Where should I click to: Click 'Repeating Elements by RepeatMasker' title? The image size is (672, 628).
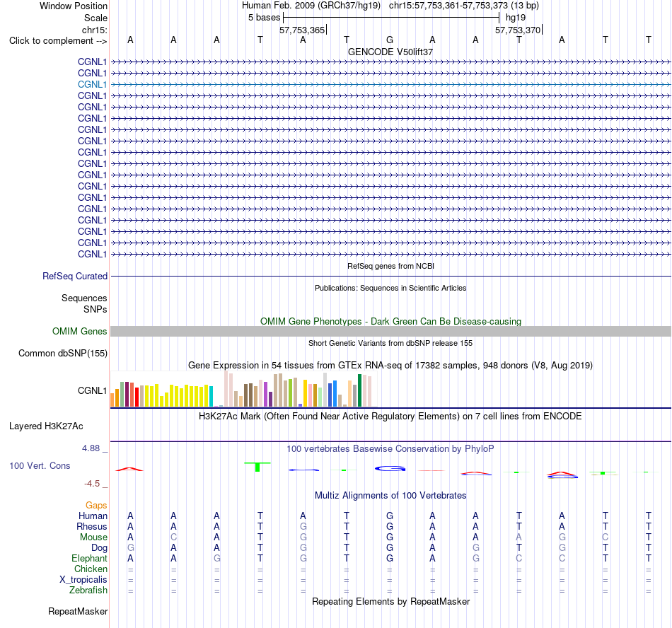(390, 601)
